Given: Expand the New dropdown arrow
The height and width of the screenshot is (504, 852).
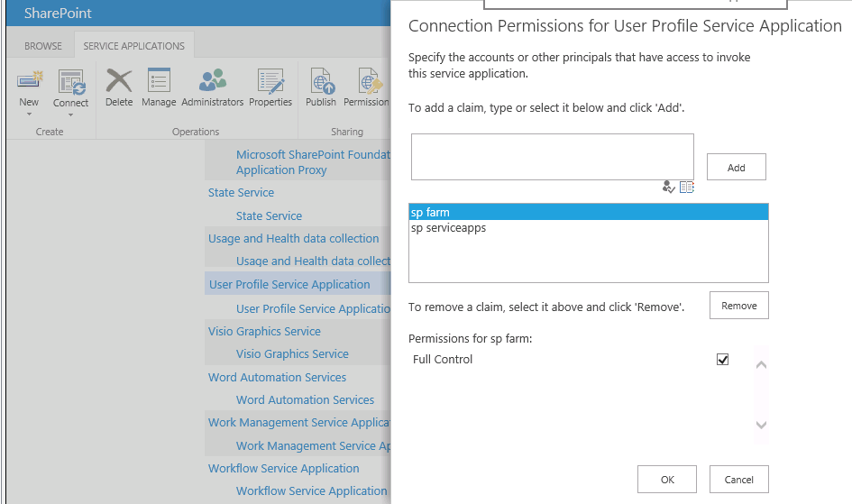Looking at the screenshot, I should (x=30, y=114).
